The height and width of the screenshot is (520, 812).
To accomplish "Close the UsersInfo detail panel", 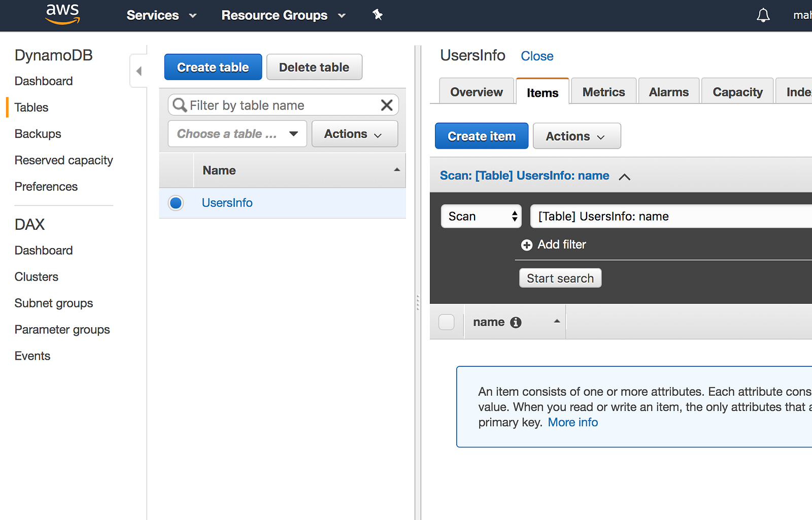I will 537,56.
